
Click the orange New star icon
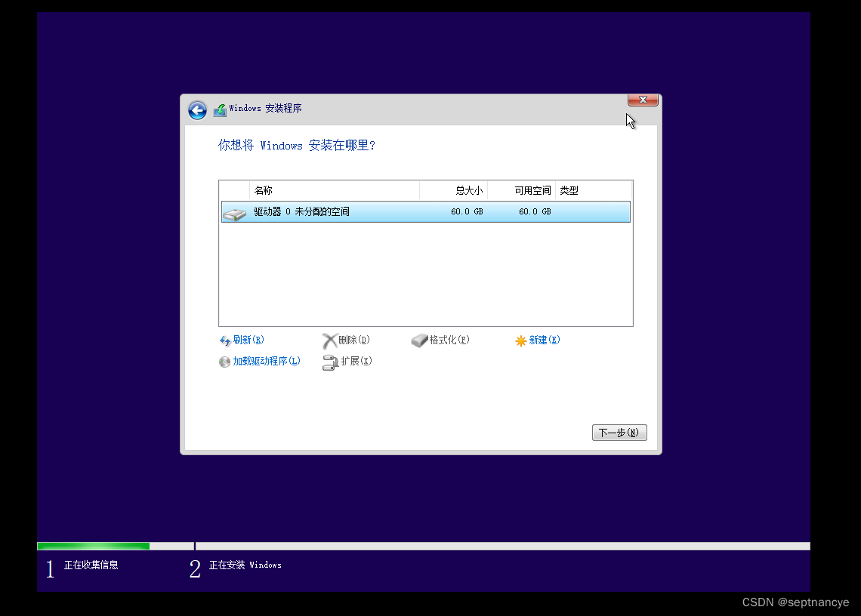pyautogui.click(x=520, y=341)
